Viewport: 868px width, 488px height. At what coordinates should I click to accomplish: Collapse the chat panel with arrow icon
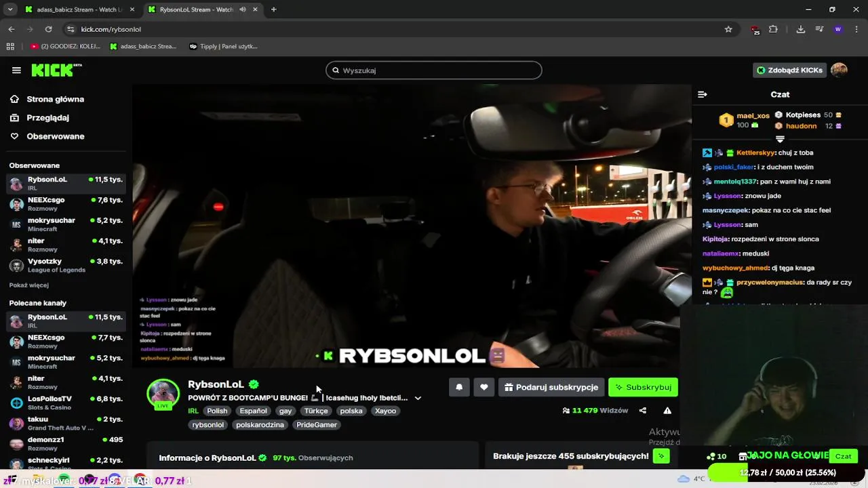point(703,94)
